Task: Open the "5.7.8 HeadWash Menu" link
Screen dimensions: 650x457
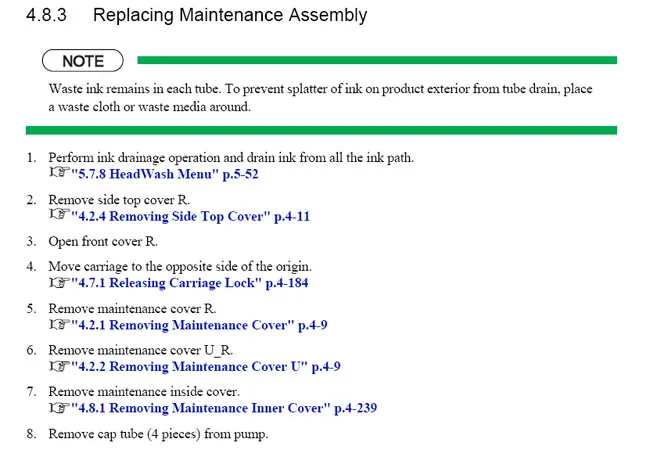Action: point(165,174)
